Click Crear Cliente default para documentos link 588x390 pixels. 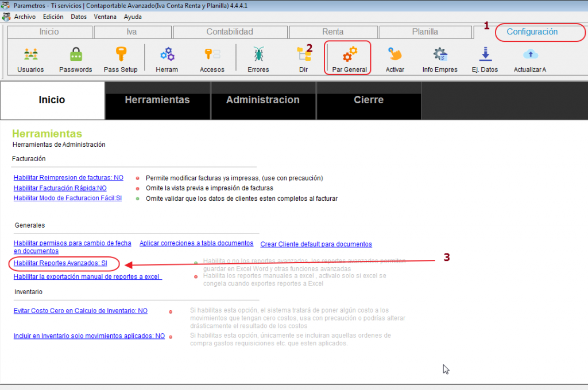click(316, 244)
